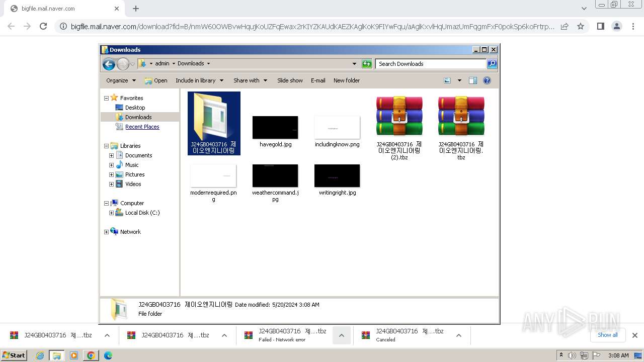This screenshot has height=362, width=644.
Task: Toggle the preview pane icon
Action: (473, 80)
